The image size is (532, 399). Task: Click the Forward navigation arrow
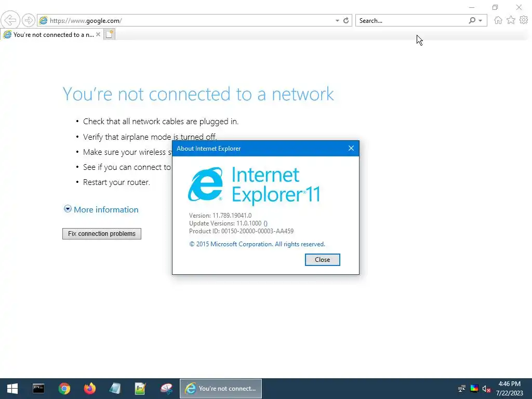tap(29, 20)
